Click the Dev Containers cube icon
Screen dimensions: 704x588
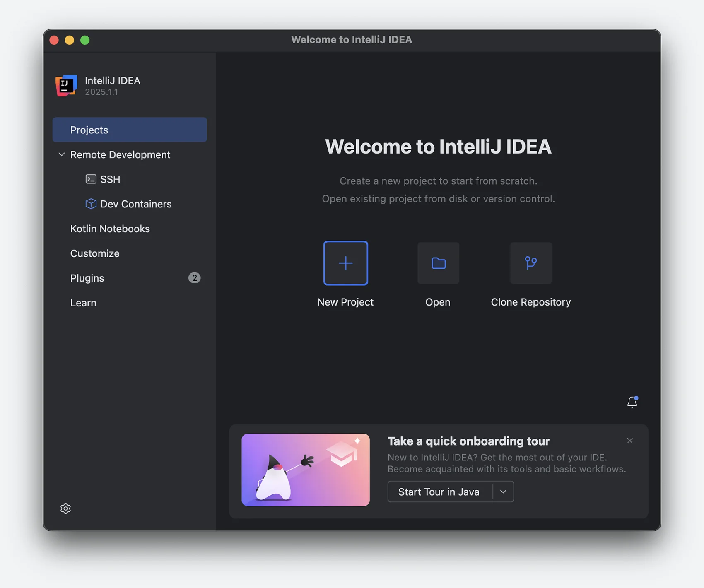click(91, 204)
